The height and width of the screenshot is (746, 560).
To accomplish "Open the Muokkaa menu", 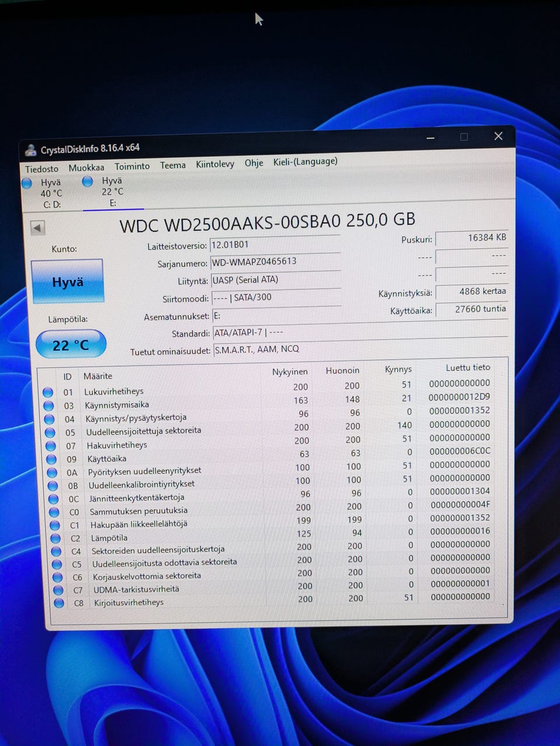I will click(86, 167).
